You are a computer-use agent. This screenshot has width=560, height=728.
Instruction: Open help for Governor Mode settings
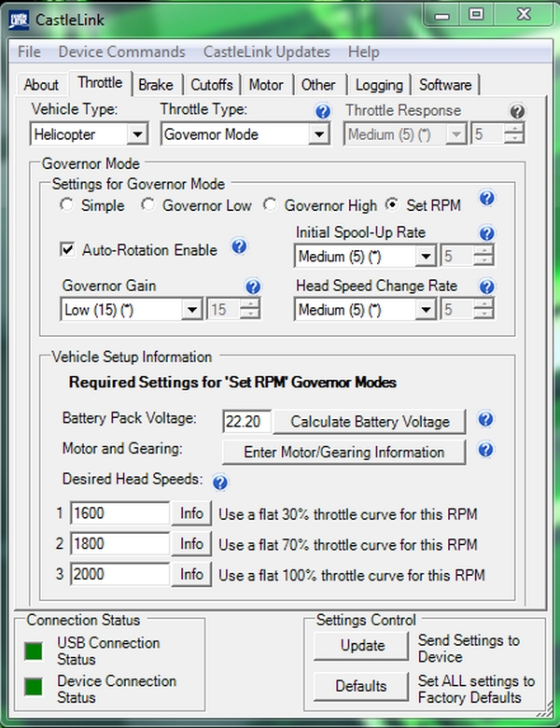tap(486, 198)
